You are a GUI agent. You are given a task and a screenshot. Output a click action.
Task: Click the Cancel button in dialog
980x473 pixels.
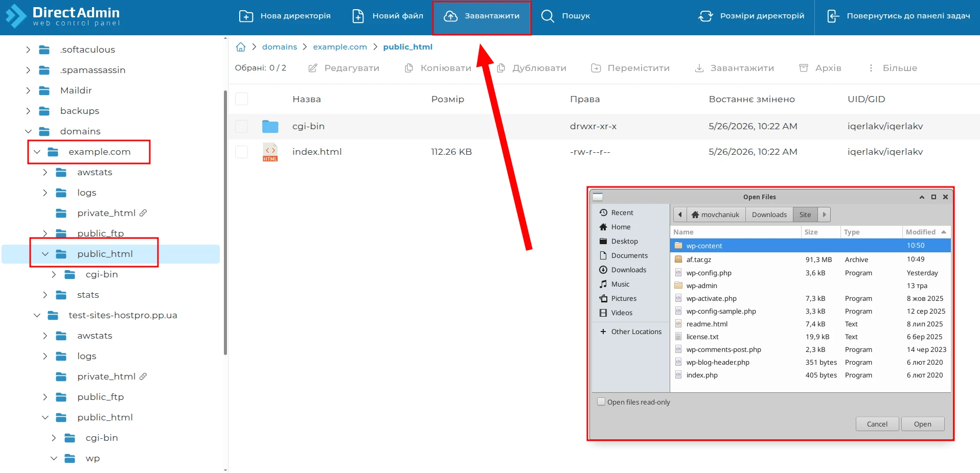[877, 424]
